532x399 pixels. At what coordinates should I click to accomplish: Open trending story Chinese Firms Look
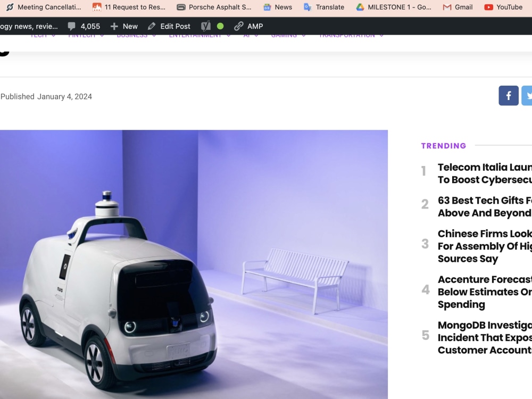(485, 246)
